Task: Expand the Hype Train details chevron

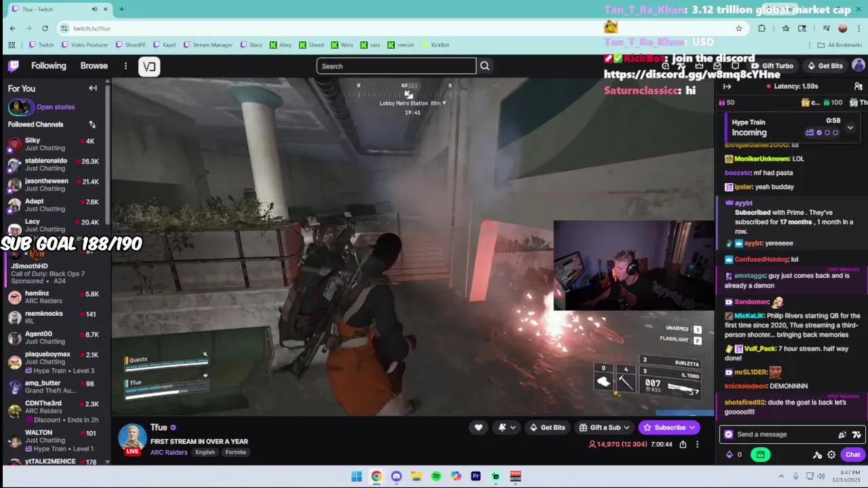Action: [850, 127]
